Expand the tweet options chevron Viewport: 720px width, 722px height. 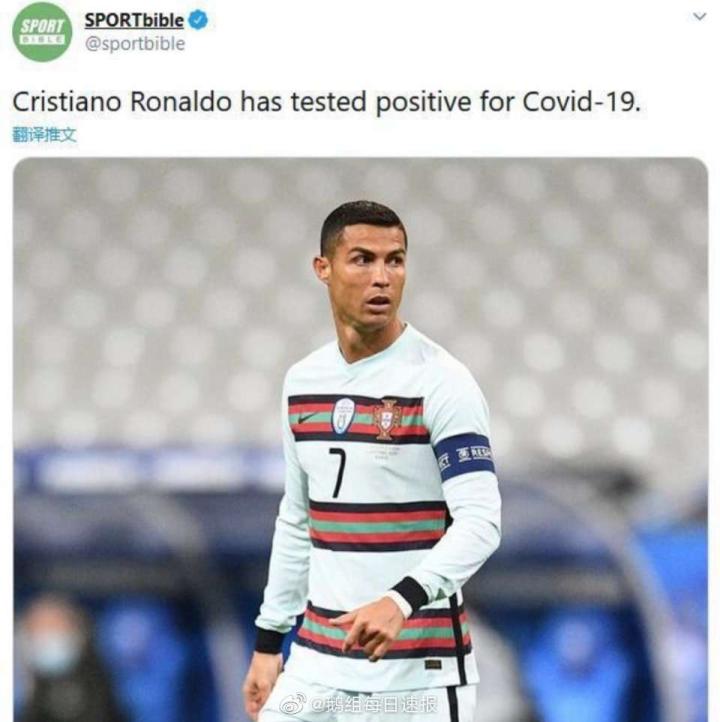[699, 17]
